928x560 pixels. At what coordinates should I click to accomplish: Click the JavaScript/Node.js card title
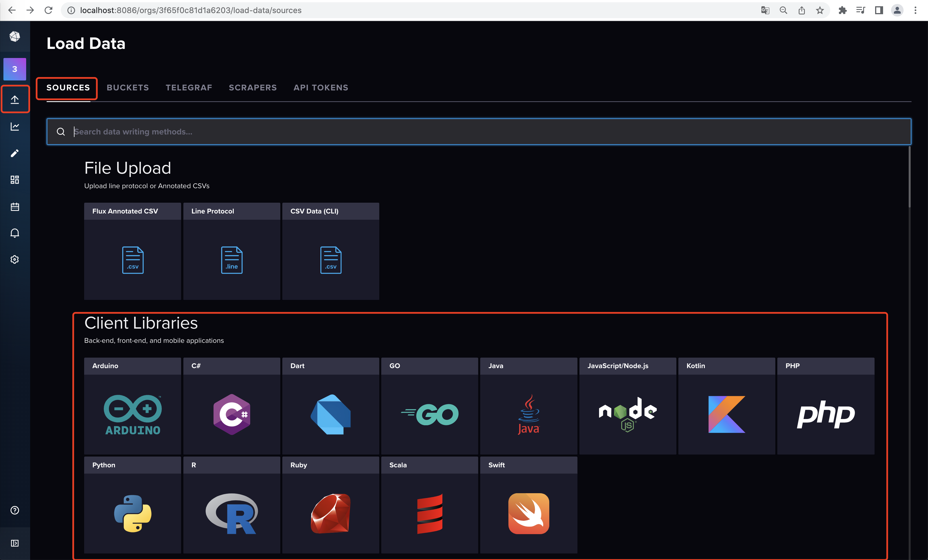pos(618,366)
